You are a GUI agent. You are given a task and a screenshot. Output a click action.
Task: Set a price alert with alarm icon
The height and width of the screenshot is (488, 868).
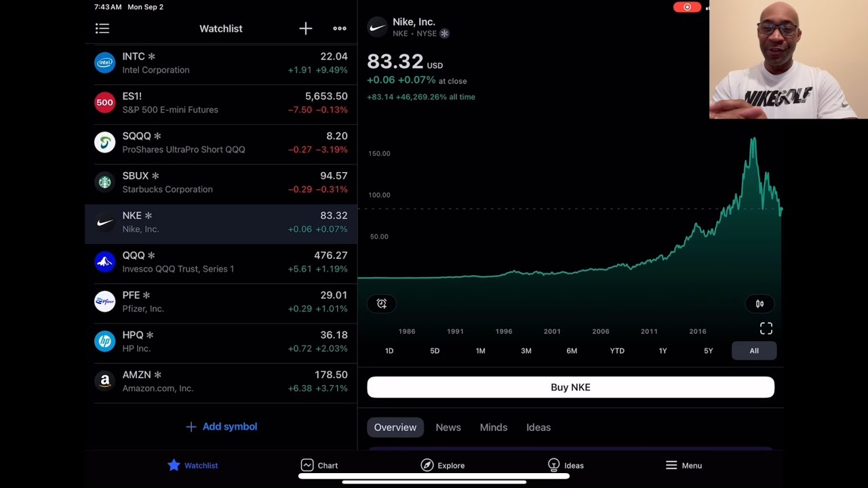click(x=382, y=304)
